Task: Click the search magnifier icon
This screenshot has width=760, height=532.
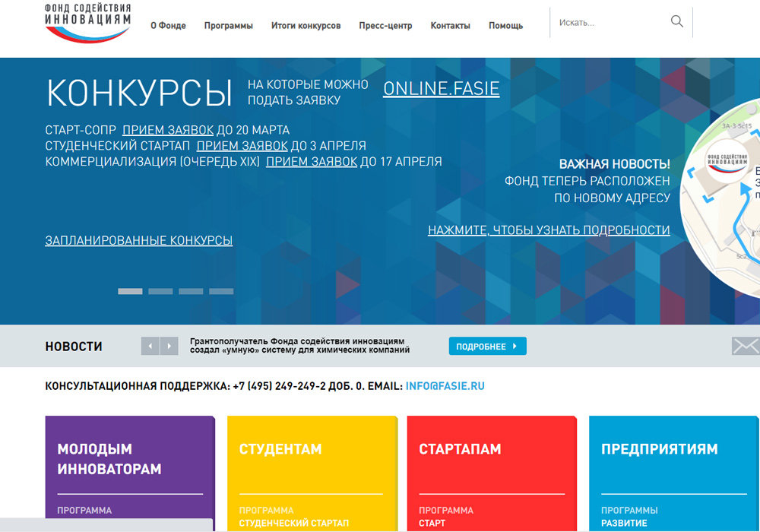Action: (x=676, y=21)
